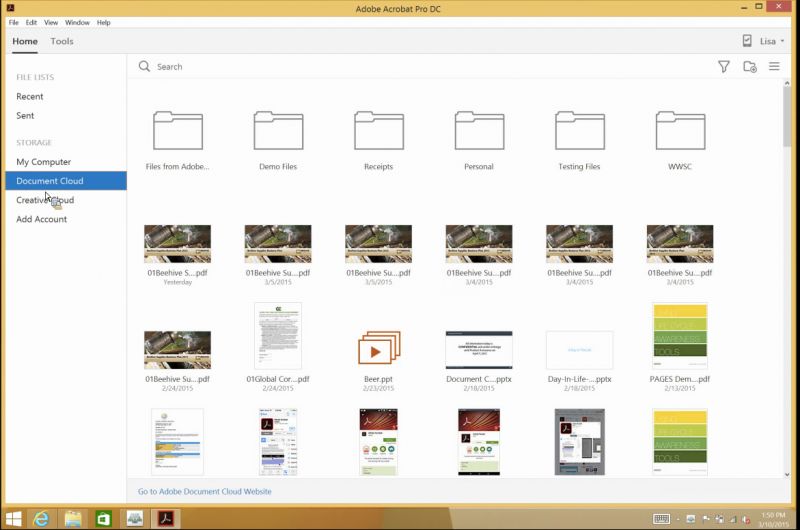Screen dimensions: 800x530
Task: Select the PAGES Dem...pdf thumbnail dated 2/13/2015
Action: pos(680,336)
